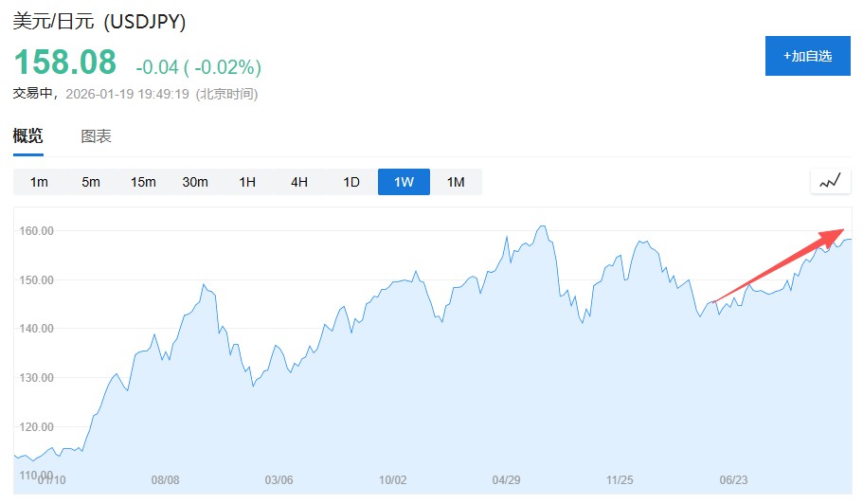Select the 1m timeframe

[x=39, y=182]
